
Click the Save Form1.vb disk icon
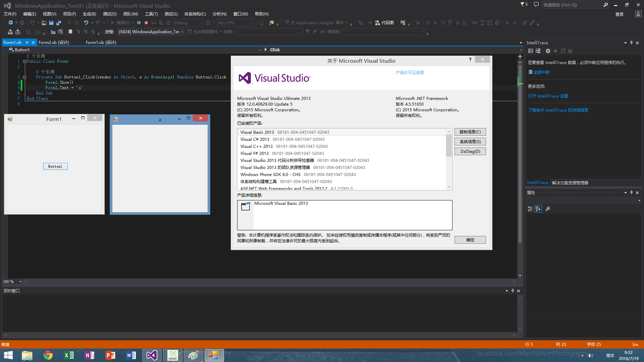coord(51,23)
